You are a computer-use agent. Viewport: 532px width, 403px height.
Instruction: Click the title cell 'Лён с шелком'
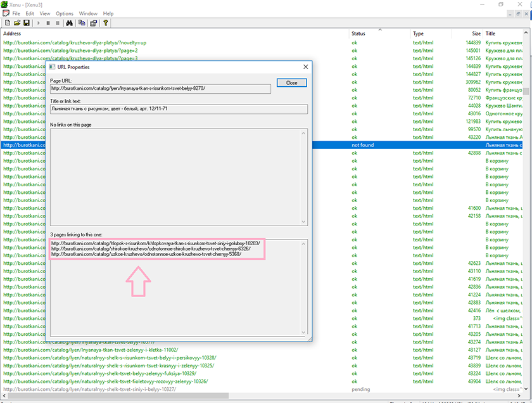click(x=504, y=310)
